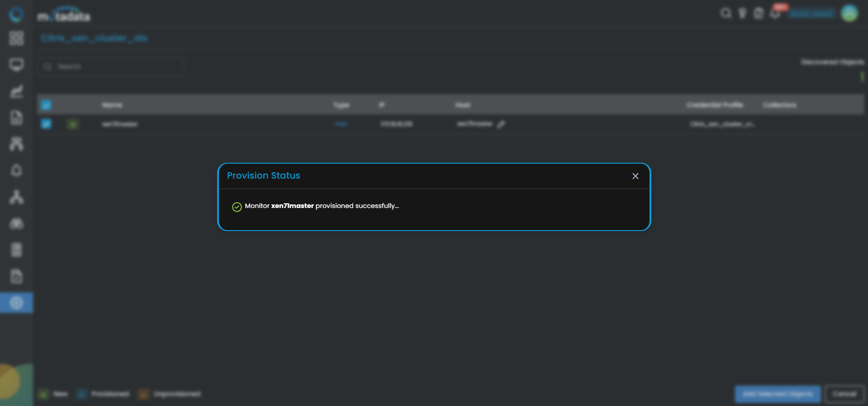Click the Add Selected Objects button
868x406 pixels.
tap(778, 394)
